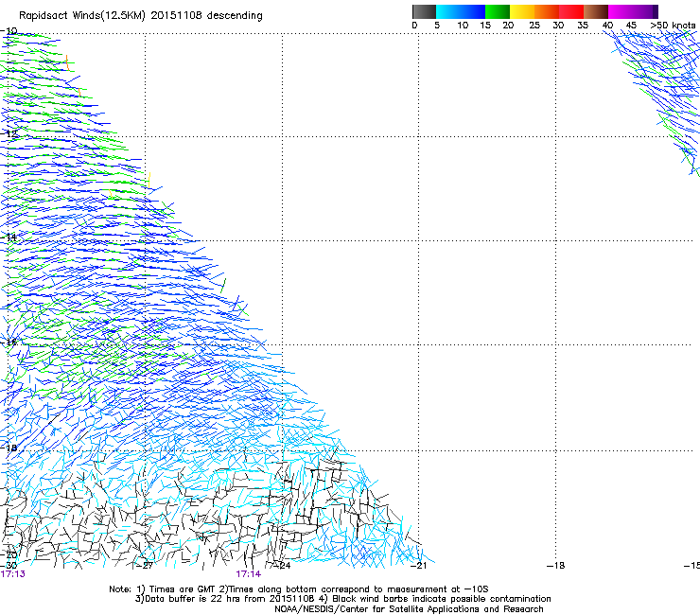Select the gray 0-5 knots legend swatch

424,11
